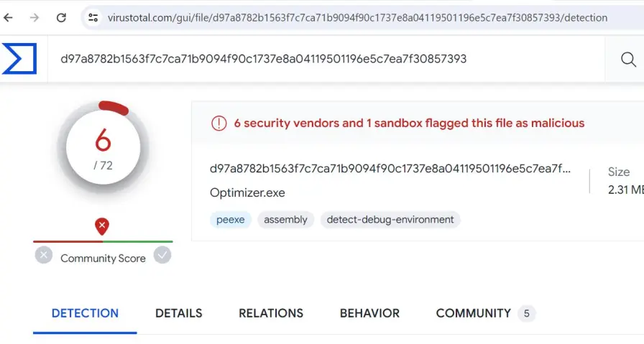Image resolution: width=644 pixels, height=344 pixels.
Task: Select the DETECTION tab
Action: 85,313
